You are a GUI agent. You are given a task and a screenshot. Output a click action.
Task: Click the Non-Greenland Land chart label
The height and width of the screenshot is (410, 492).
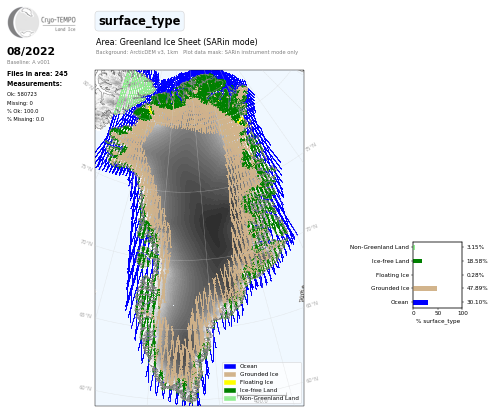point(379,247)
